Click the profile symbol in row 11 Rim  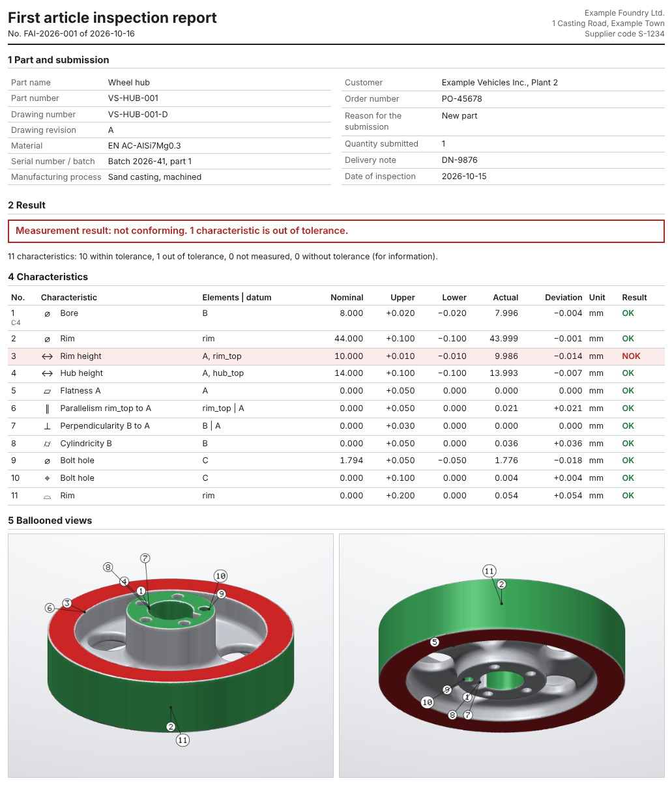pyautogui.click(x=47, y=496)
